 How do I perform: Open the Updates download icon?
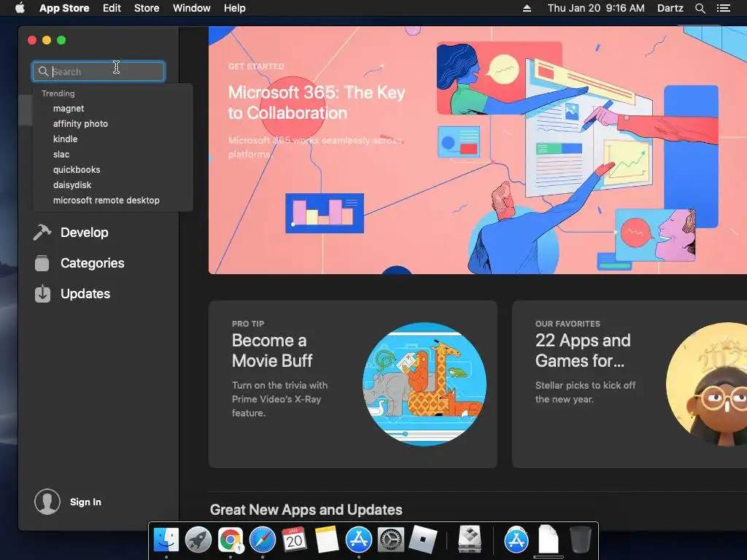[x=42, y=293]
